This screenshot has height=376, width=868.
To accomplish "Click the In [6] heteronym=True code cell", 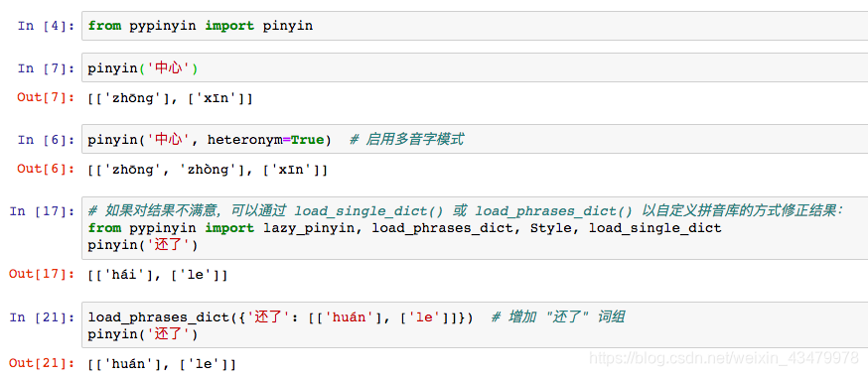I will tap(475, 139).
